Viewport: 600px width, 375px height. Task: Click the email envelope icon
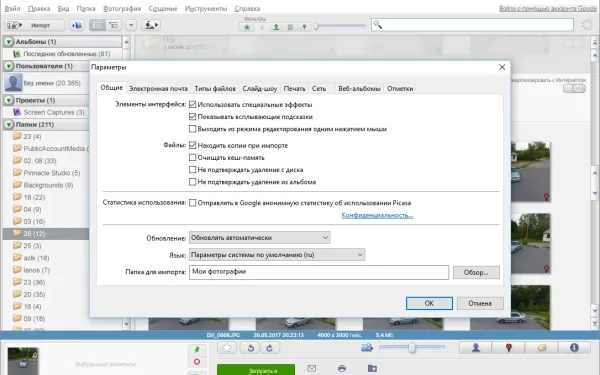(311, 368)
